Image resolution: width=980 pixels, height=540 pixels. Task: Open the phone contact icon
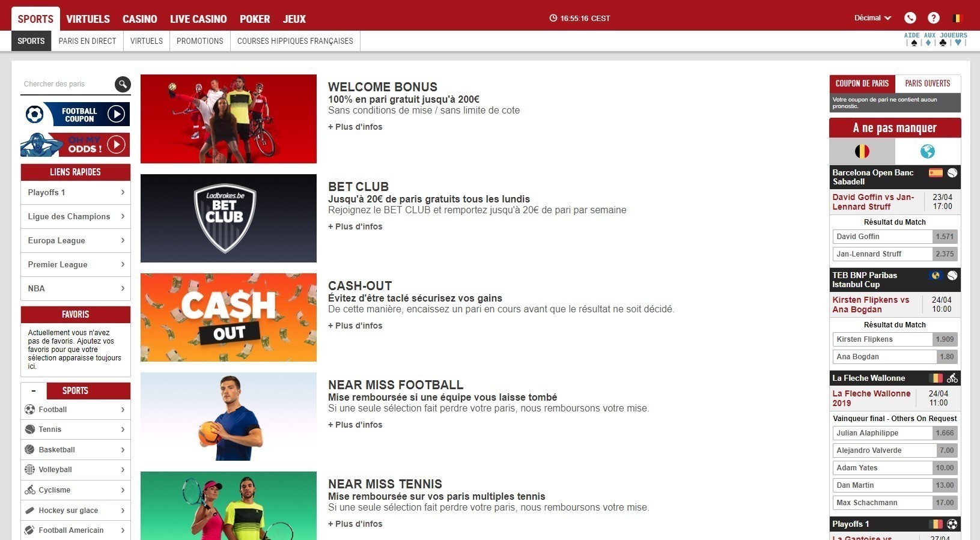coord(910,18)
